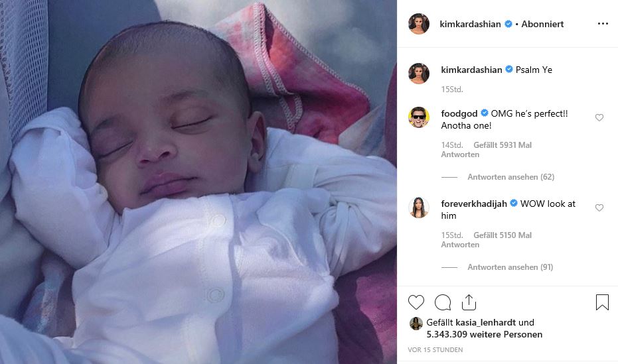Open the comment speech bubble icon
This screenshot has height=364, width=618.
443,302
